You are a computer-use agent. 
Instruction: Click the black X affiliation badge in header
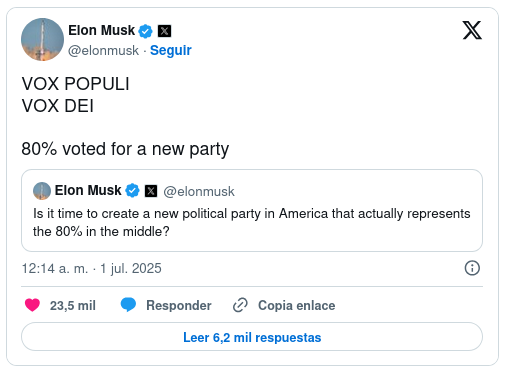[x=164, y=31]
